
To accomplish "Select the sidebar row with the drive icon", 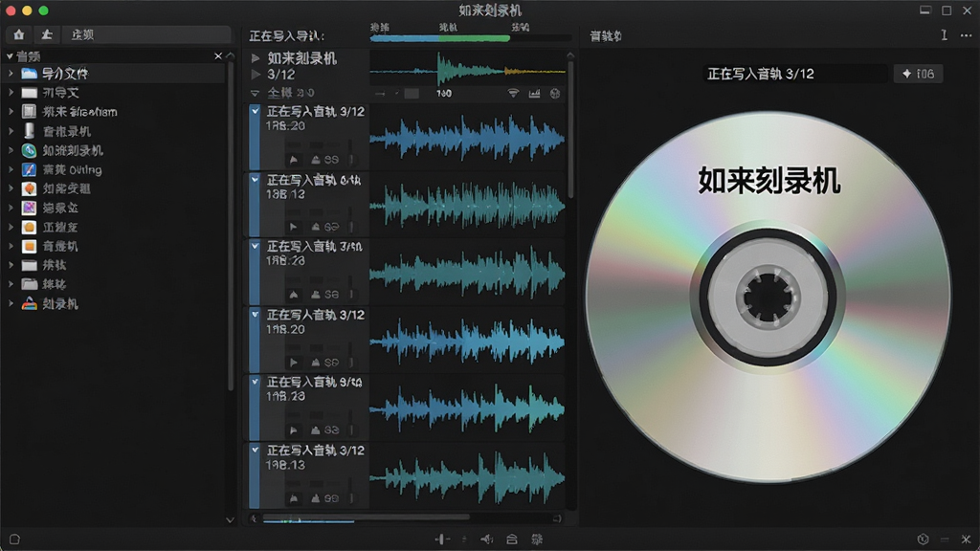I will click(113, 131).
